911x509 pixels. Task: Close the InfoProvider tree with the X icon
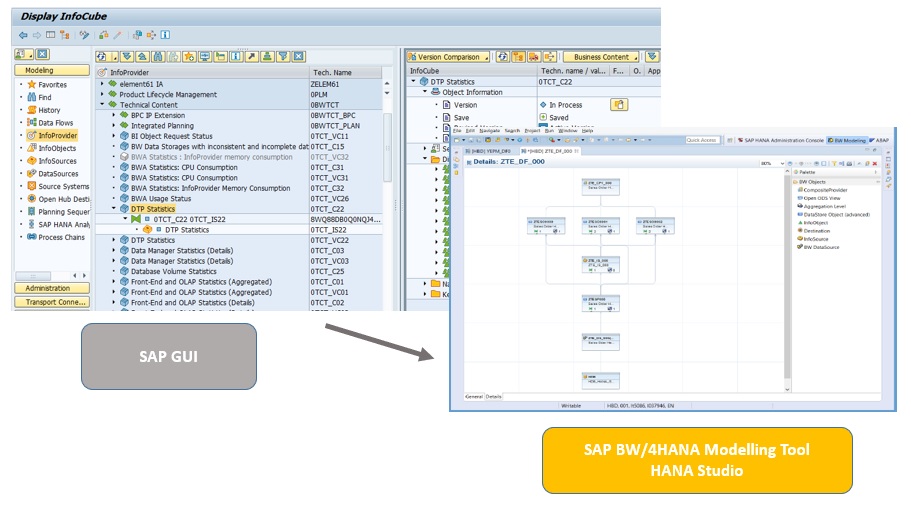coord(299,56)
